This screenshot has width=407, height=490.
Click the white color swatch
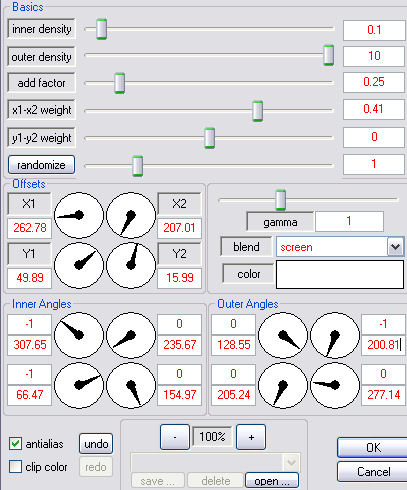pos(340,274)
